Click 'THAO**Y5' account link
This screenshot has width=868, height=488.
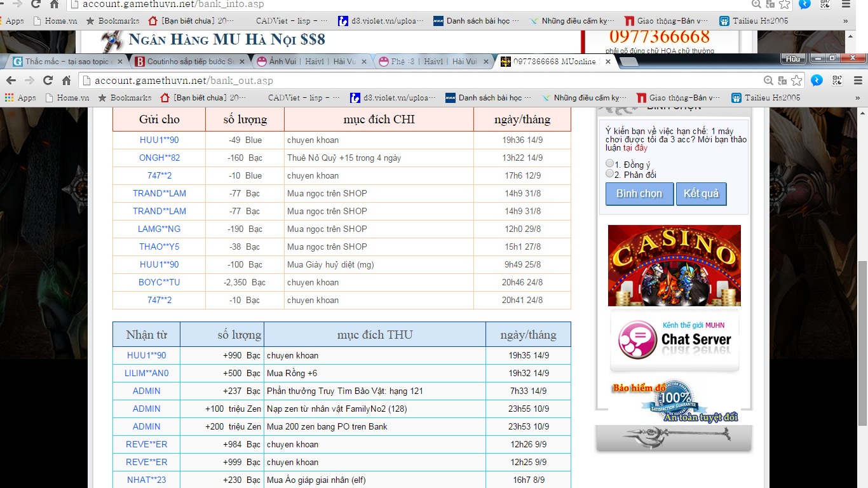pyautogui.click(x=159, y=247)
